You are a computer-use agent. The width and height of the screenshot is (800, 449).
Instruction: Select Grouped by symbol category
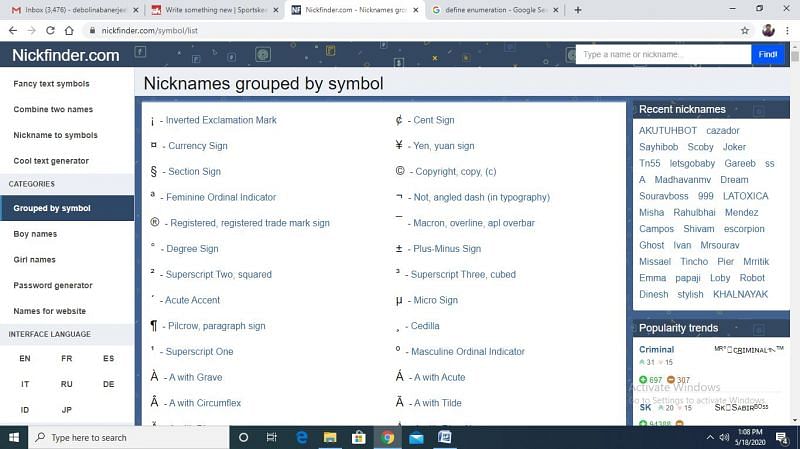(52, 208)
